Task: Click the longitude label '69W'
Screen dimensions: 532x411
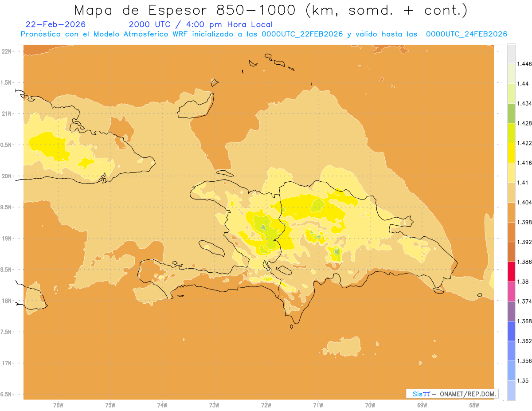Action: tap(422, 405)
